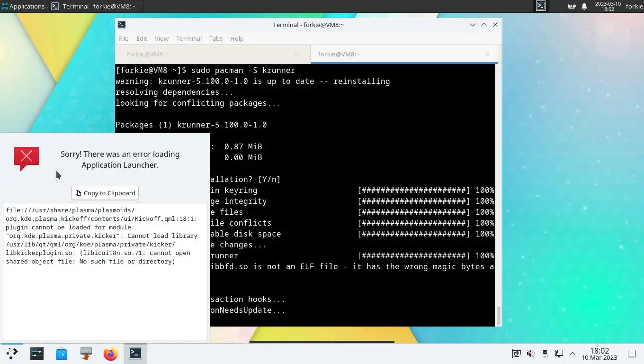Click the red error icon in launcher popup

click(x=27, y=159)
